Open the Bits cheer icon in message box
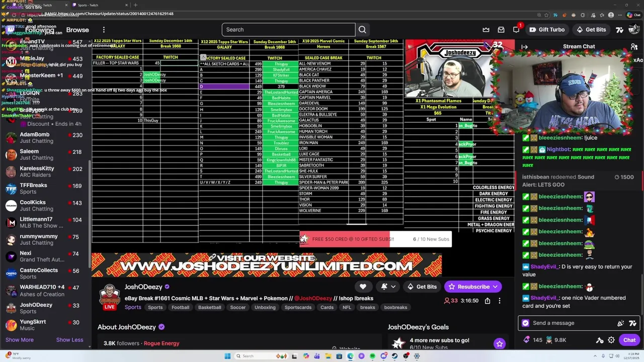The image size is (644, 362). [x=620, y=323]
